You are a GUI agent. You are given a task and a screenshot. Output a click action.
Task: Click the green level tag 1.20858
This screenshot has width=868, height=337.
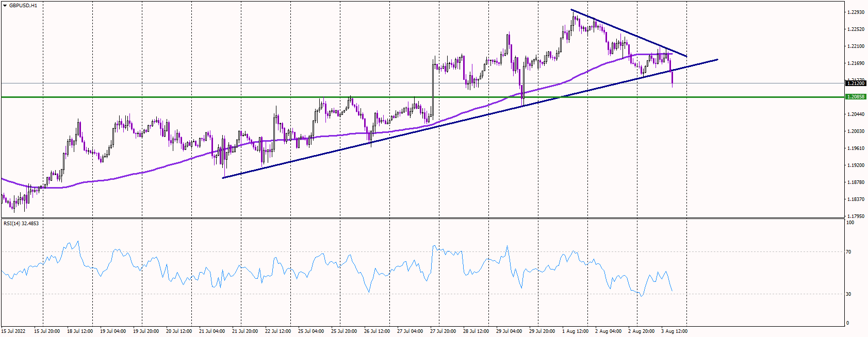855,97
